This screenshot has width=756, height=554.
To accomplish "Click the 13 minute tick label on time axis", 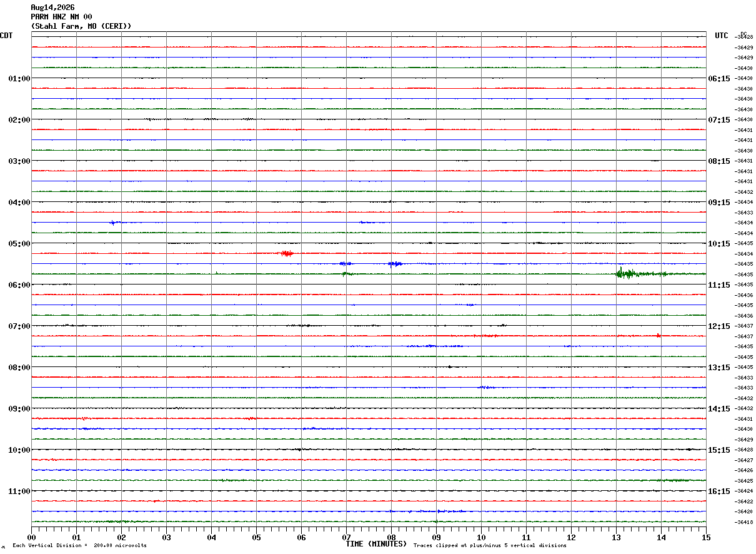I will coord(616,537).
